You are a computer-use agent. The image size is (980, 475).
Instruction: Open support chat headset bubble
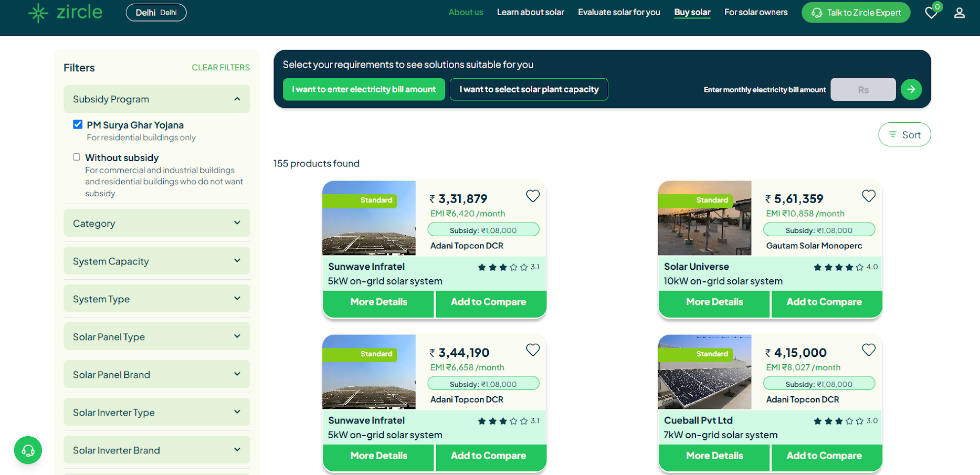pyautogui.click(x=28, y=450)
